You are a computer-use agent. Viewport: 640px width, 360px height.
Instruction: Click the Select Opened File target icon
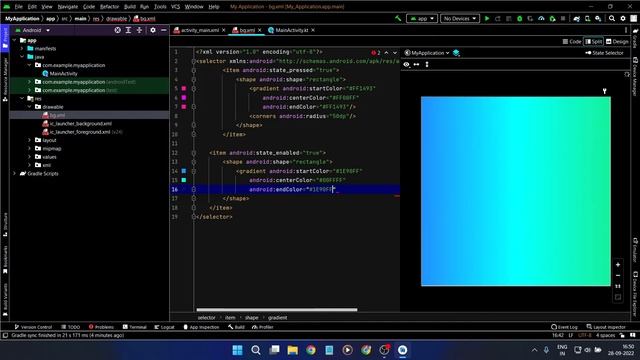pyautogui.click(x=118, y=30)
